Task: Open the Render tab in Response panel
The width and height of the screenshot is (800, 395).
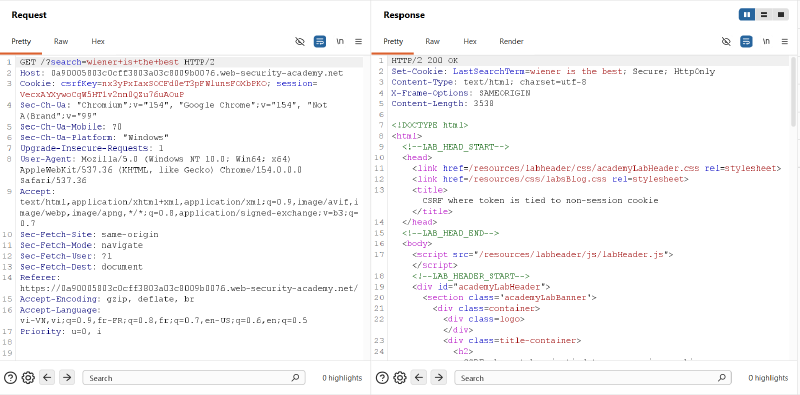Action: coord(511,41)
